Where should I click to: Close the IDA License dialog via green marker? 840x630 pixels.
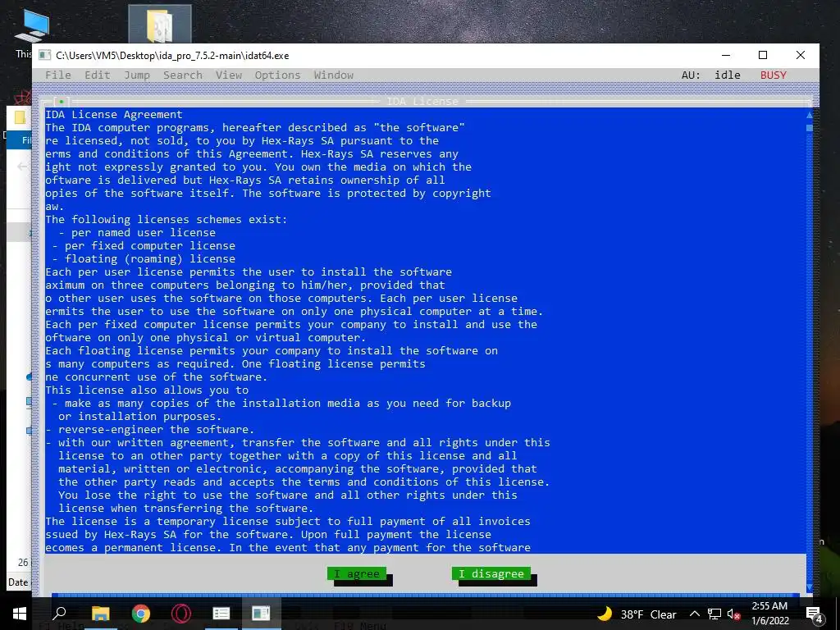pyautogui.click(x=62, y=101)
